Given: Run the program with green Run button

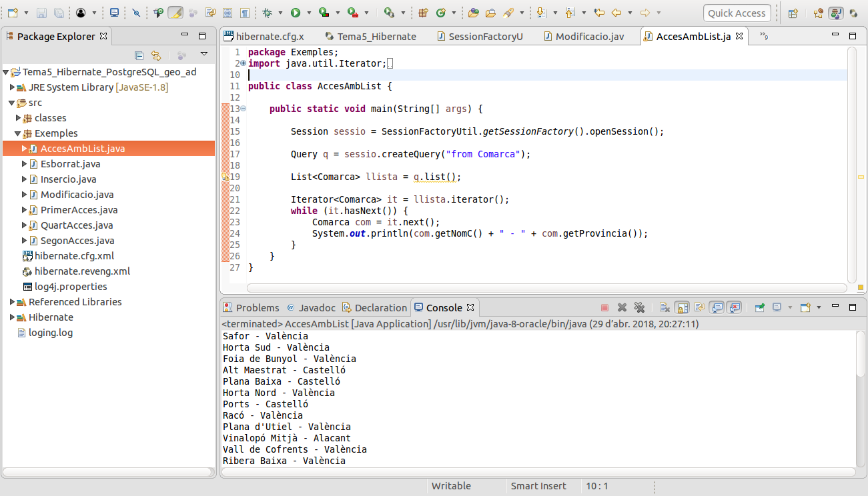Looking at the screenshot, I should (295, 13).
